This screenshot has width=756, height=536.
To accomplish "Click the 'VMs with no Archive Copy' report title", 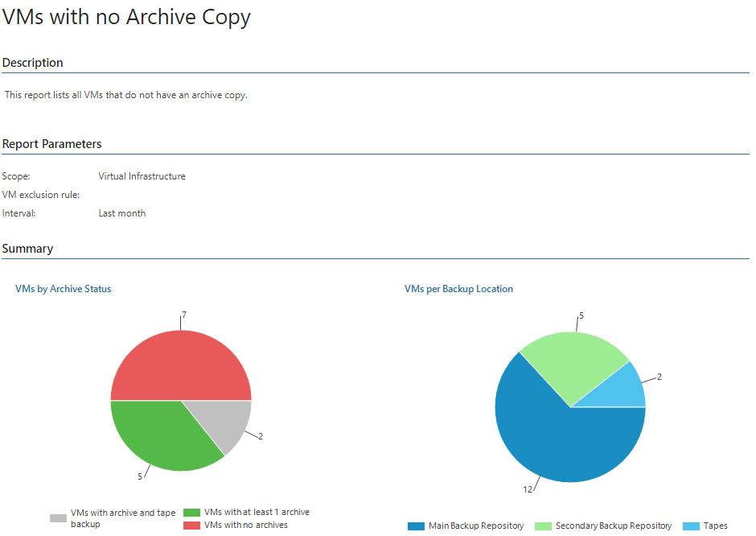I will [126, 18].
